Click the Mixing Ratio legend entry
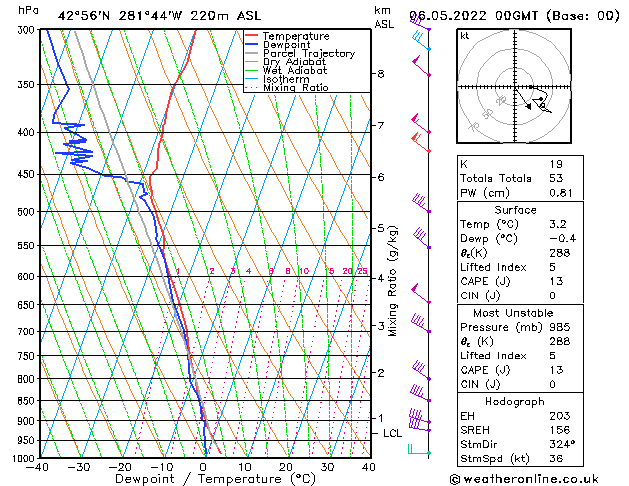Screen dimensions: 629x486 coord(296,88)
